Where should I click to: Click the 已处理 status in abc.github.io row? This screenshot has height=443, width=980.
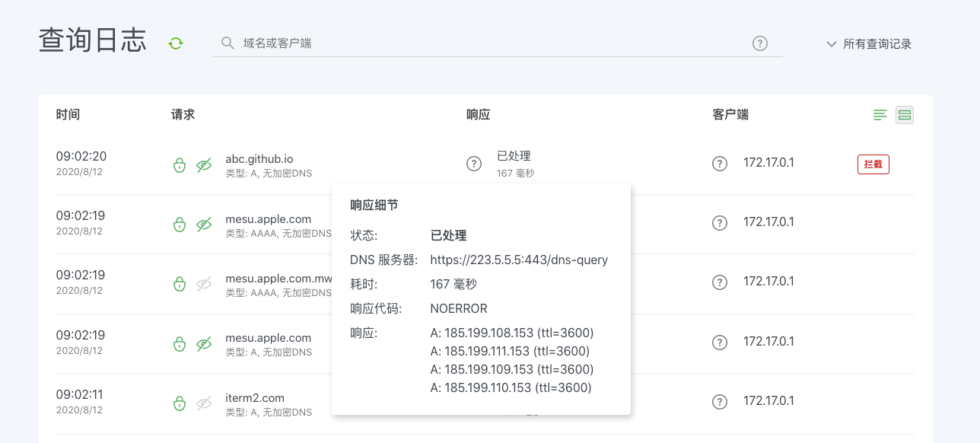click(514, 157)
